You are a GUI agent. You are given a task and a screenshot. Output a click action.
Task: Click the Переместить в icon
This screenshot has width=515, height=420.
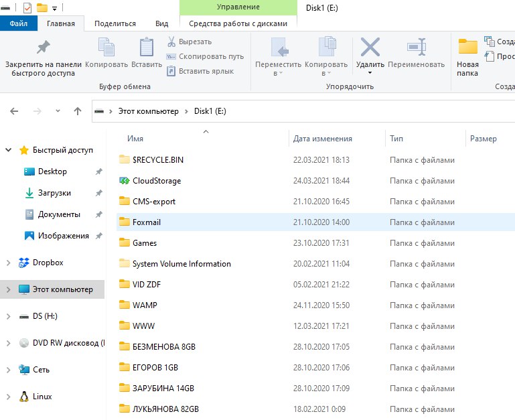click(x=279, y=47)
